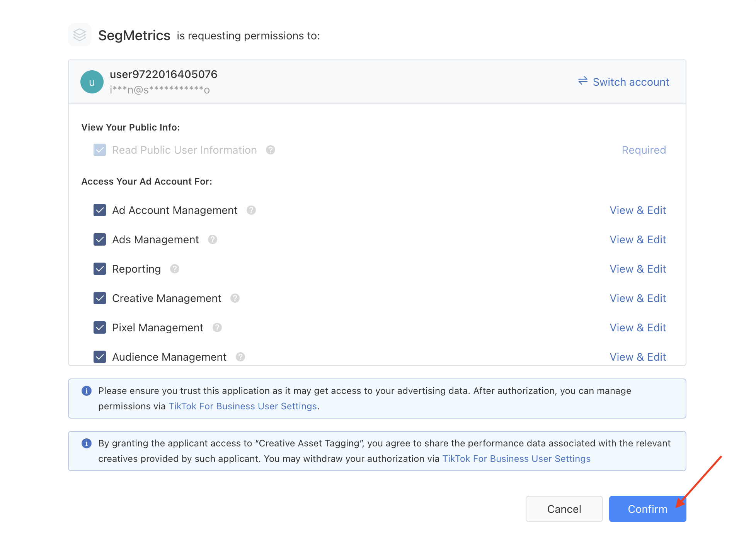Viewport: 756px width, 536px height.
Task: Disable the Creative Management checkbox
Action: (x=100, y=298)
